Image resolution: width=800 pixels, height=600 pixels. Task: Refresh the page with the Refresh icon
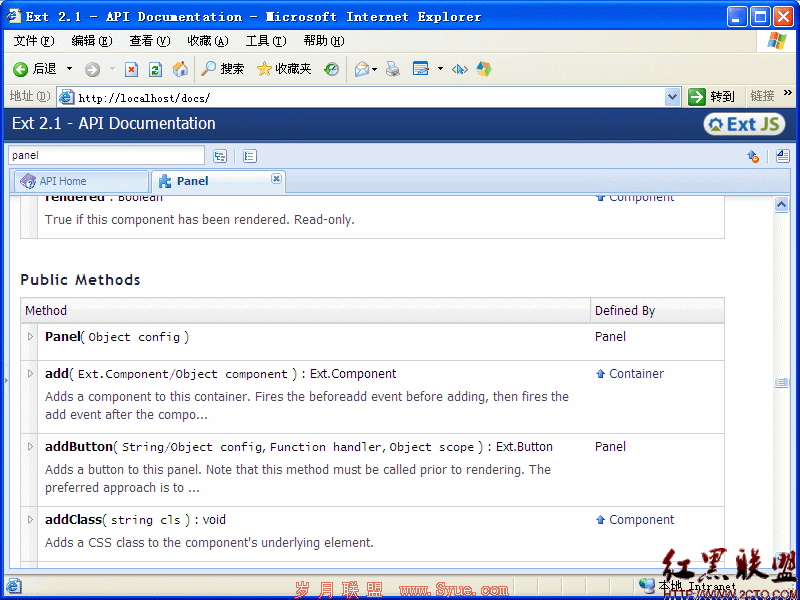click(156, 69)
